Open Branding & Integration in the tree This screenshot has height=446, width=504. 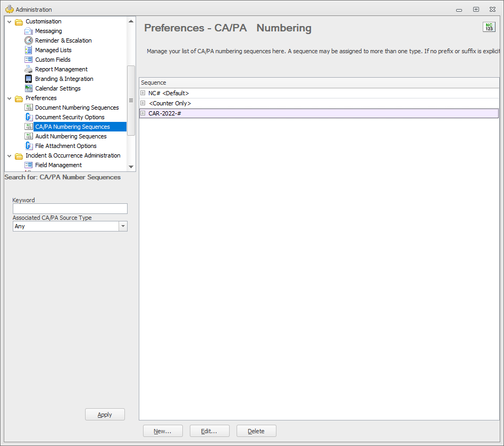click(x=64, y=79)
